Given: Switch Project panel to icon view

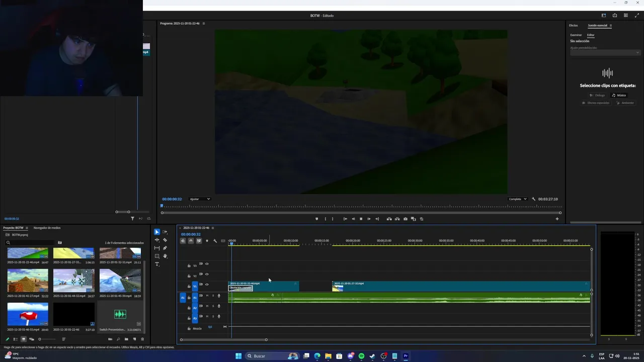Looking at the screenshot, I should 23,339.
